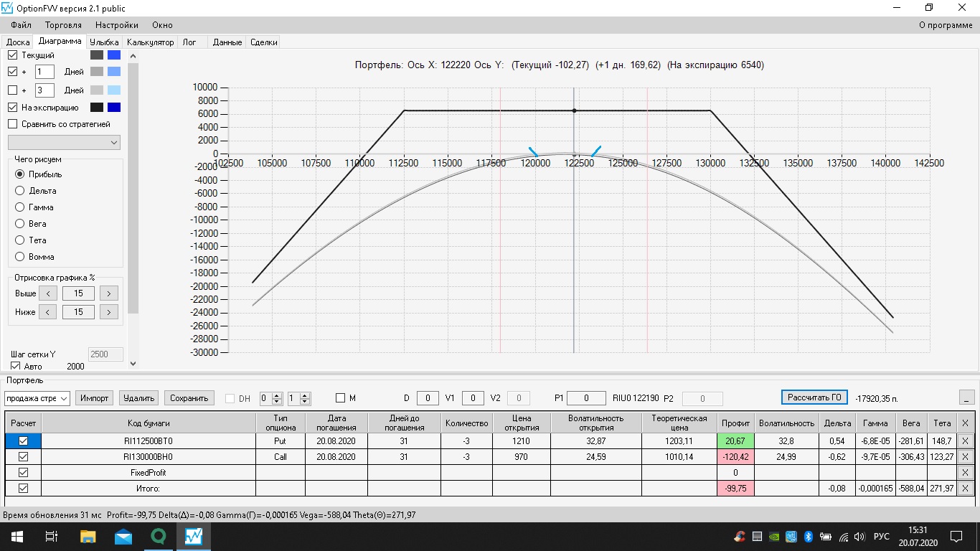
Task: Delete the RI112500BT0 row with X
Action: (x=965, y=441)
